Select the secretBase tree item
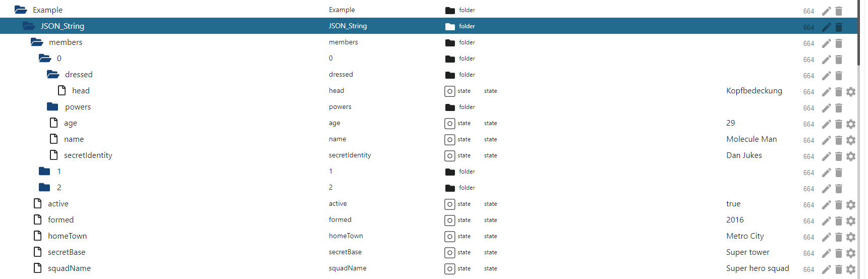868x279 pixels. [x=66, y=252]
